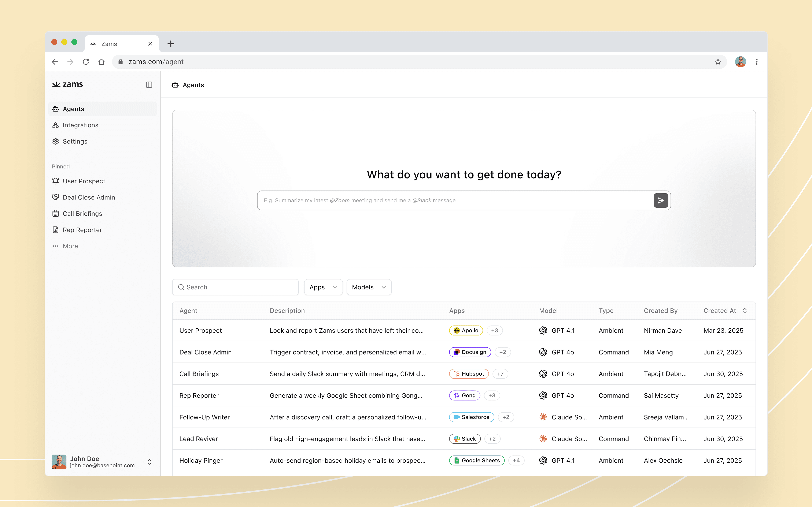Image resolution: width=812 pixels, height=507 pixels.
Task: Open pinned Call Briefings agent in sidebar
Action: pos(82,214)
